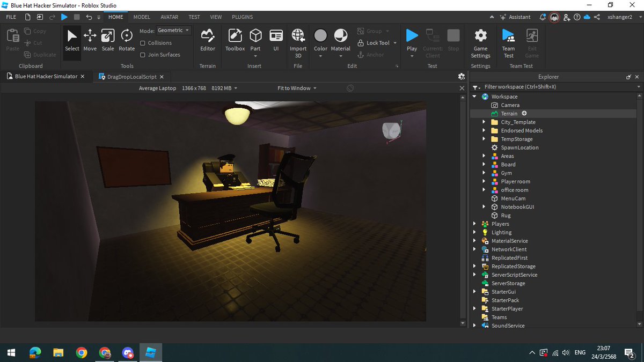Start a Team Test
644x362 pixels.
[x=508, y=43]
